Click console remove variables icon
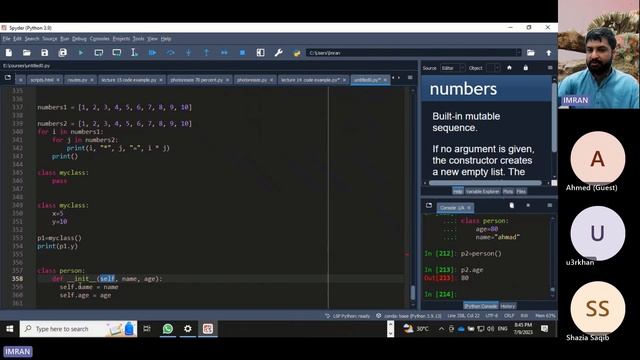This screenshot has height=360, width=640. pos(512,205)
